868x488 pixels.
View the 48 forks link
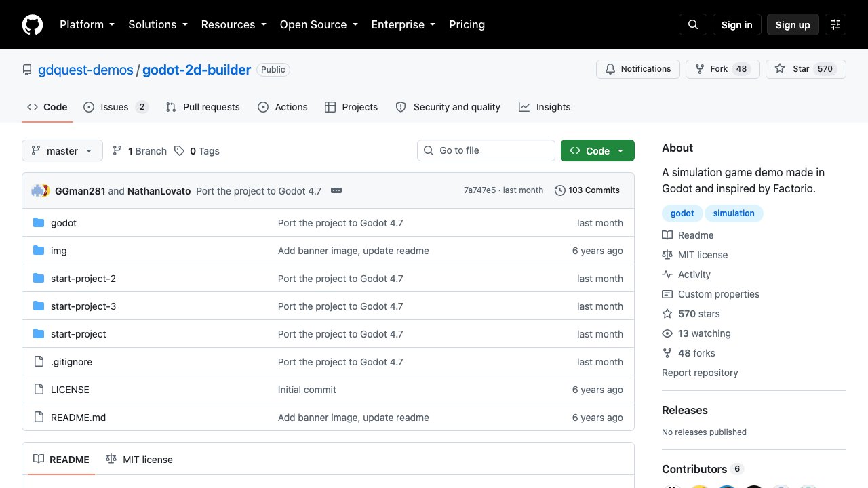(x=688, y=353)
